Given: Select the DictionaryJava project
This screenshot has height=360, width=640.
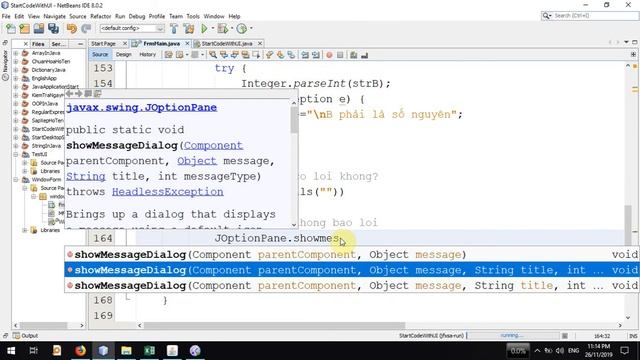Looking at the screenshot, I should [48, 70].
